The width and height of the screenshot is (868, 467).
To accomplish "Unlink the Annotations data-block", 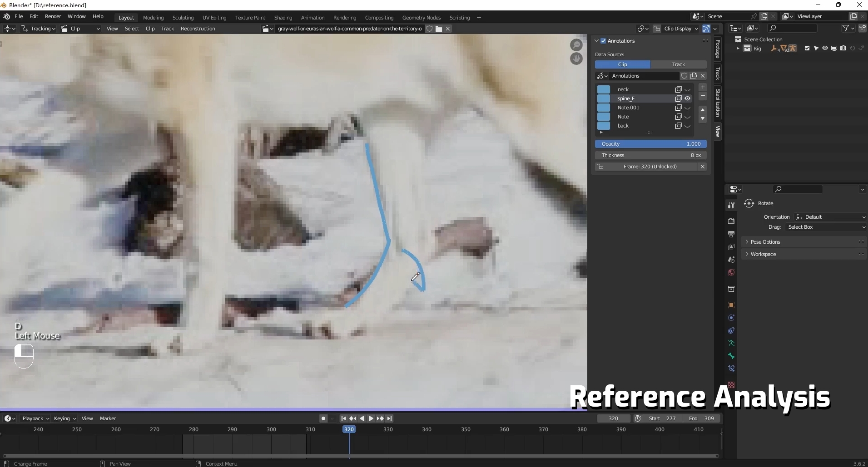I will [703, 76].
